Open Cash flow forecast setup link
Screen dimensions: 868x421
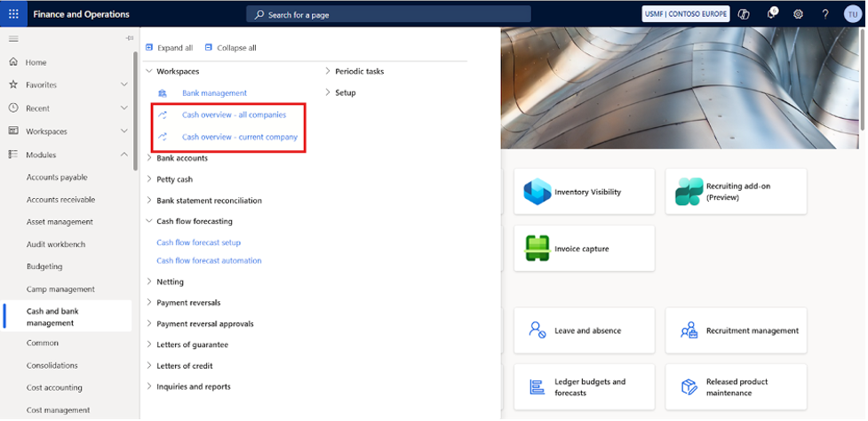pos(198,242)
